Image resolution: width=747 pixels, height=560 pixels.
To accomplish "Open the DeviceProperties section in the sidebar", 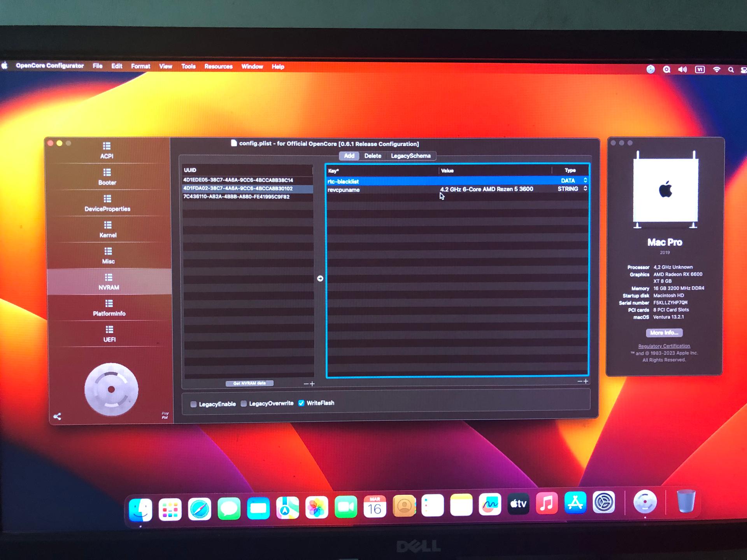I will 107,203.
